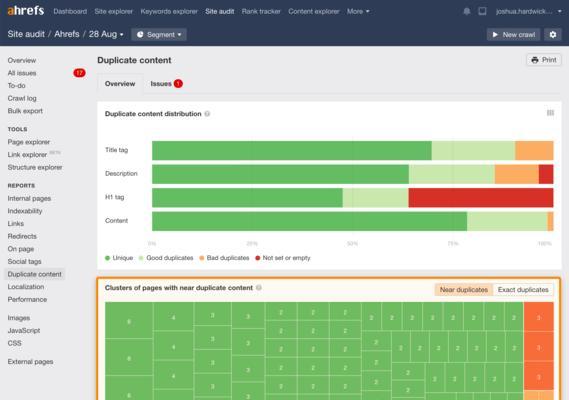
Task: Click the red badge on the Issues tab
Action: click(x=178, y=83)
